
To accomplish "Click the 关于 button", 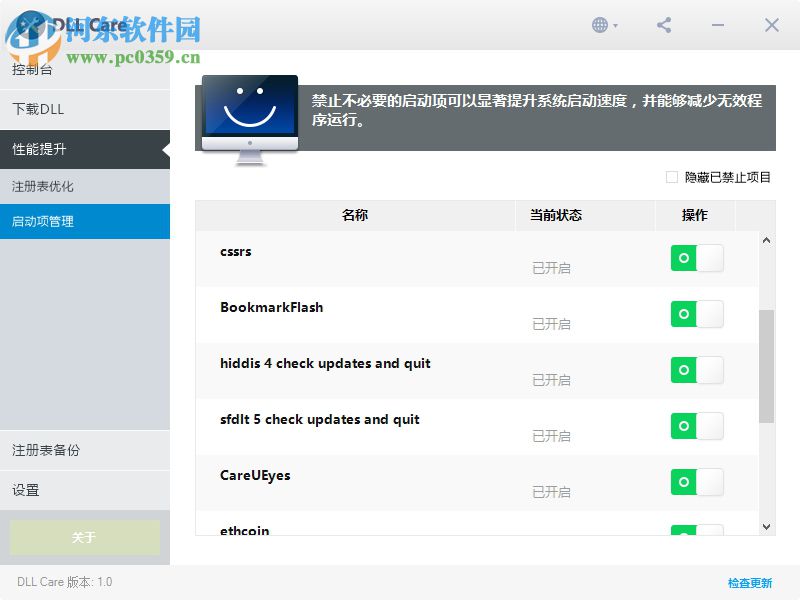I will [85, 537].
